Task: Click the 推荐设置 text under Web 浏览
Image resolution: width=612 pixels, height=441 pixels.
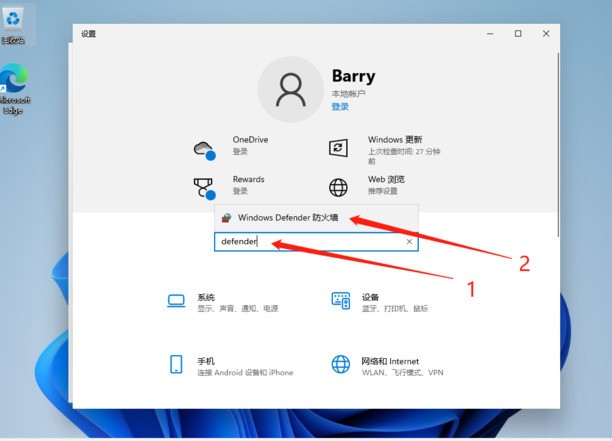Action: pos(382,191)
